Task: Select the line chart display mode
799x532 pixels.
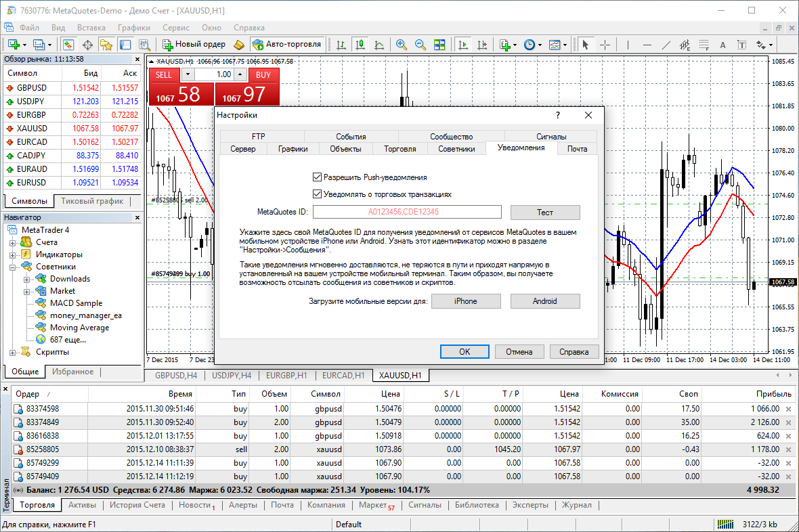Action: (x=379, y=45)
